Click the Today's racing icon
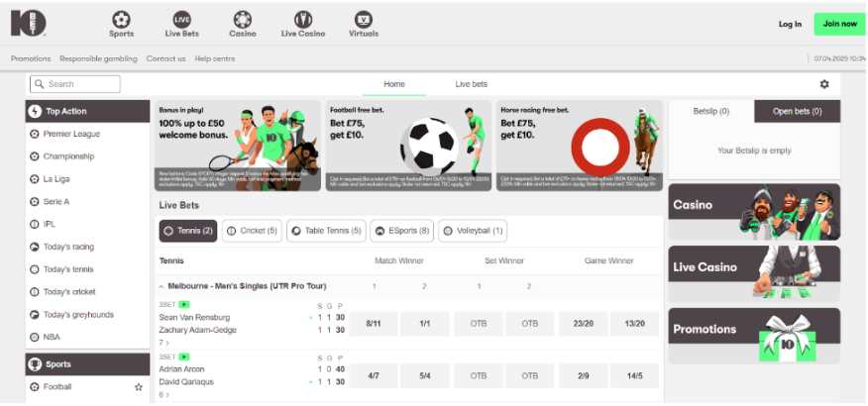The image size is (868, 406). point(35,248)
